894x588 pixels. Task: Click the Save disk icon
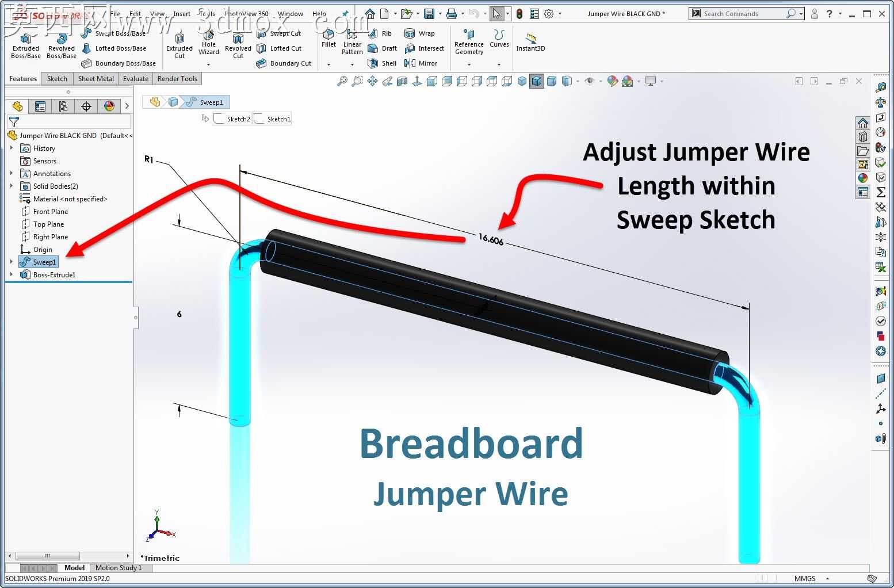(429, 13)
